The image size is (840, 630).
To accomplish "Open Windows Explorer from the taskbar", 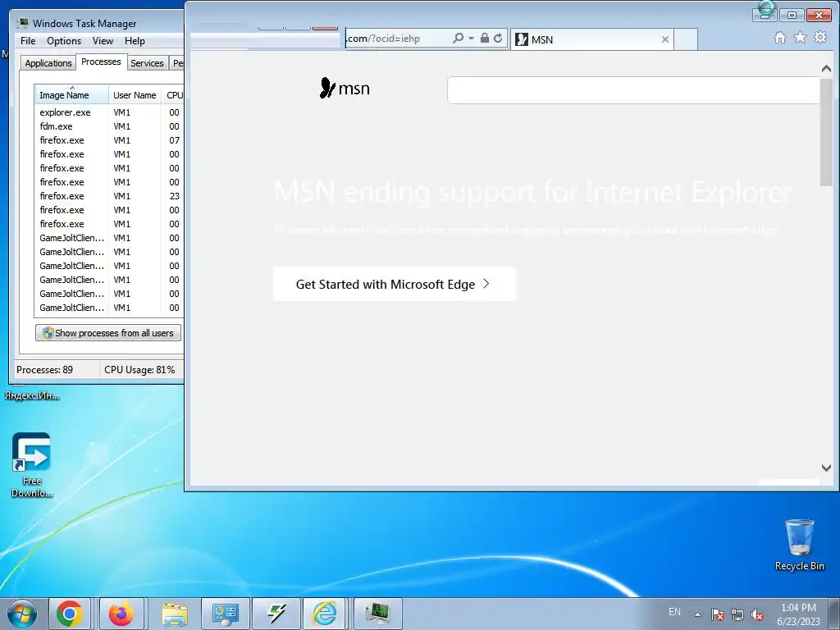I will (175, 614).
